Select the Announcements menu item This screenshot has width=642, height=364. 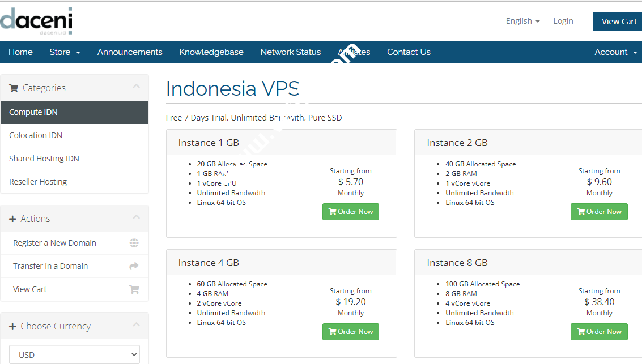coord(130,52)
